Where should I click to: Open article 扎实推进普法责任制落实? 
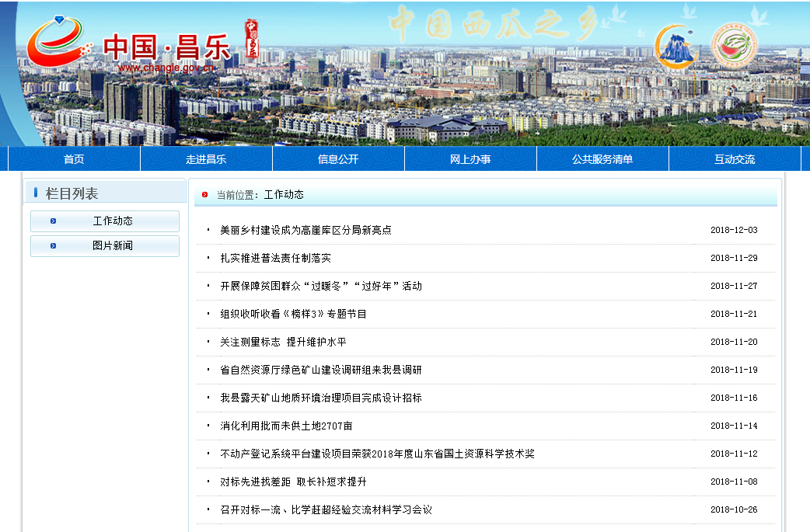(275, 258)
